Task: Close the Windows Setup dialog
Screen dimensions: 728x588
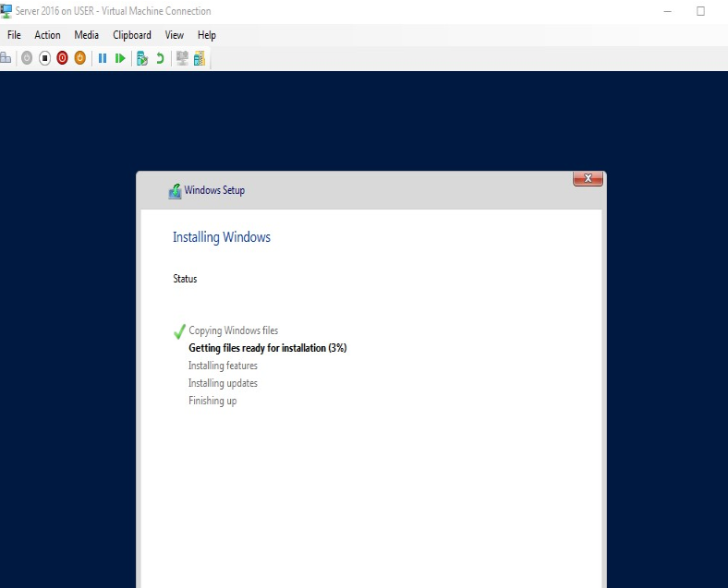Action: (x=588, y=178)
